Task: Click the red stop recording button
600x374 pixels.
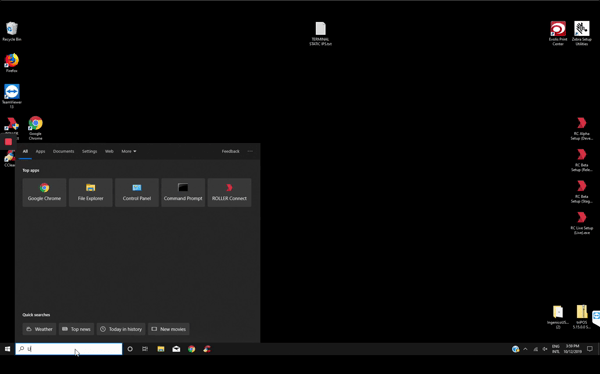Action: click(x=8, y=142)
